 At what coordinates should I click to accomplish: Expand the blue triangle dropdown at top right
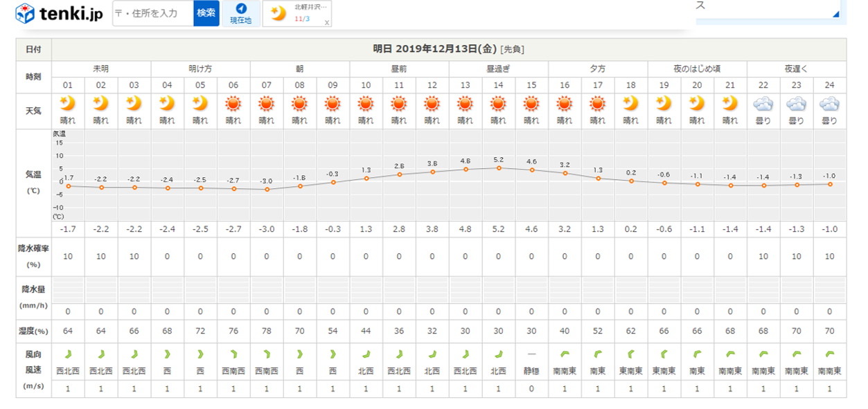(835, 14)
